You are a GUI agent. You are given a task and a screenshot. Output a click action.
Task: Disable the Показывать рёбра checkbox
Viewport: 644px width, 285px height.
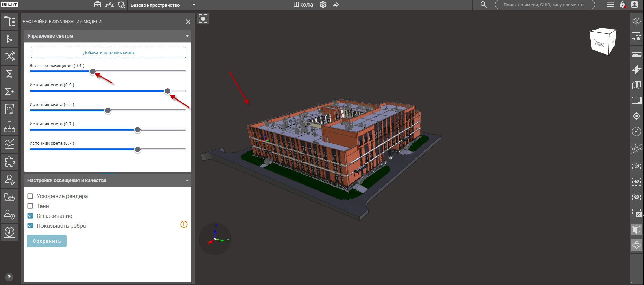[x=31, y=226]
